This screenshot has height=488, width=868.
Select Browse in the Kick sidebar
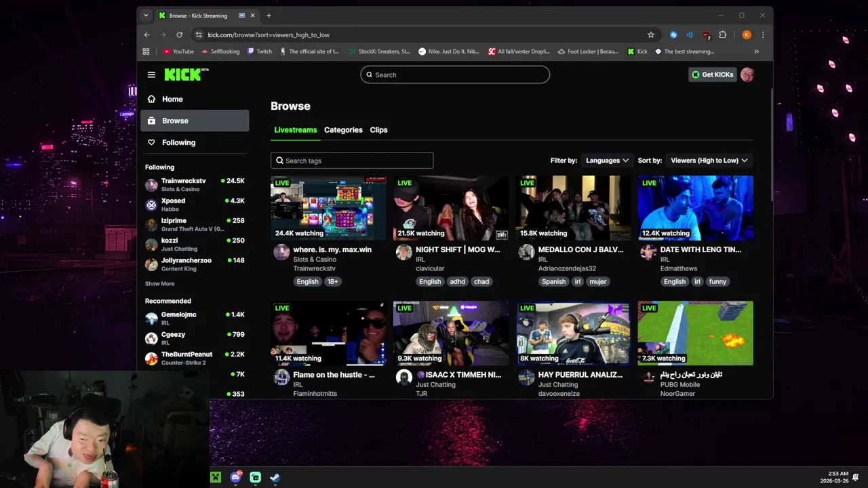195,121
